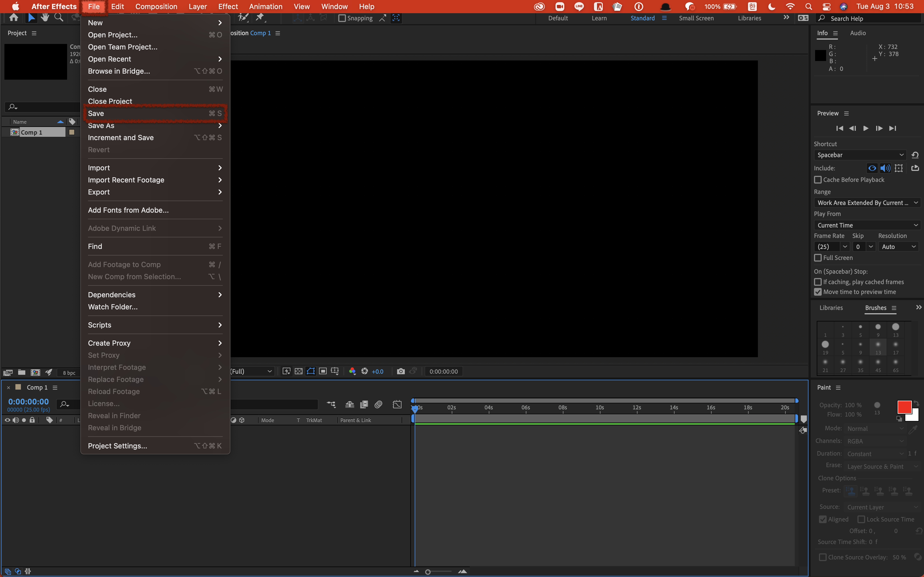Toggle transparency grid icon in viewer
The width and height of the screenshot is (924, 577).
coord(299,371)
